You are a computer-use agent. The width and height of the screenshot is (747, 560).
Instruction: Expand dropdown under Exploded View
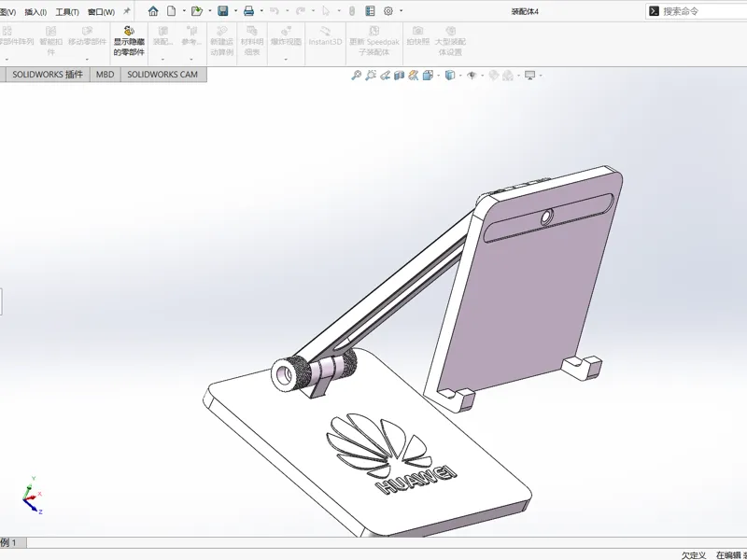pyautogui.click(x=286, y=60)
